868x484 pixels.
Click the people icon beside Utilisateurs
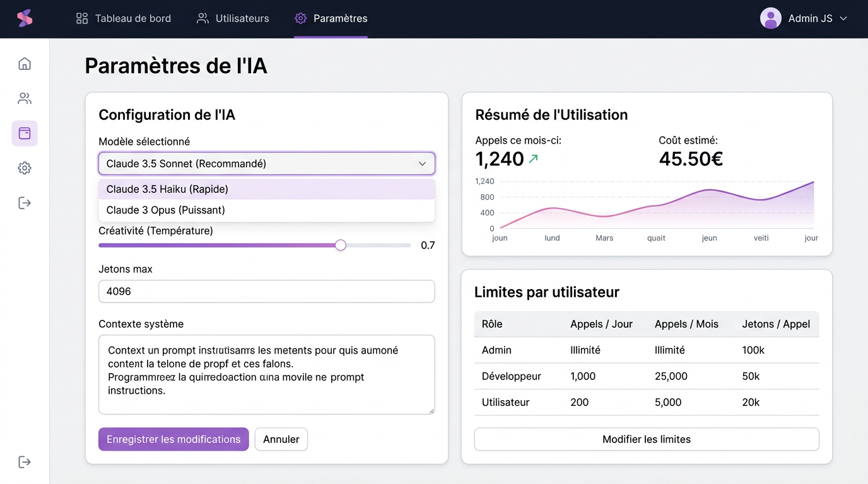tap(202, 18)
